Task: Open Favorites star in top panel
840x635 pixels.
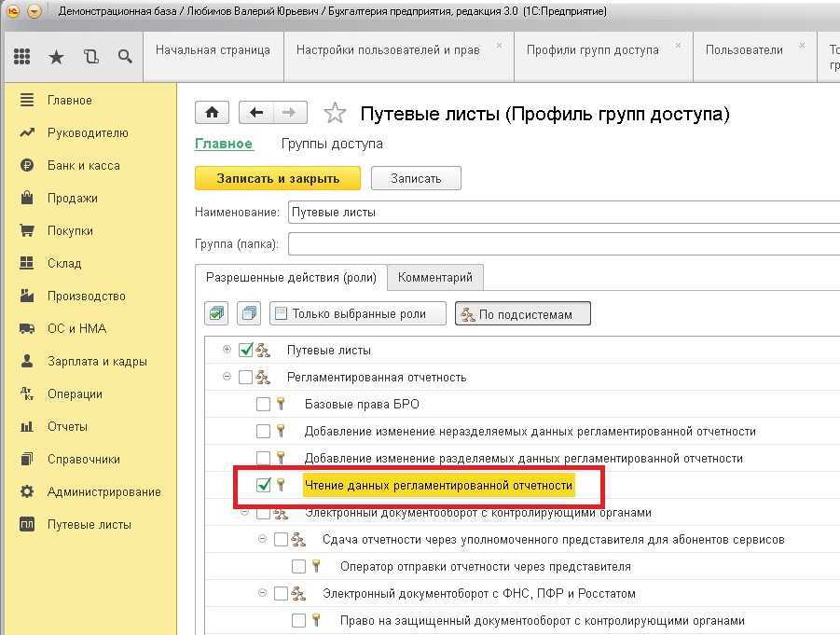Action: point(56,56)
